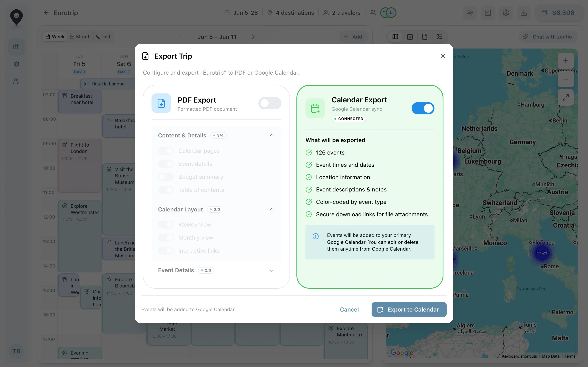Click the back arrow next to Eurotrip

pos(46,13)
